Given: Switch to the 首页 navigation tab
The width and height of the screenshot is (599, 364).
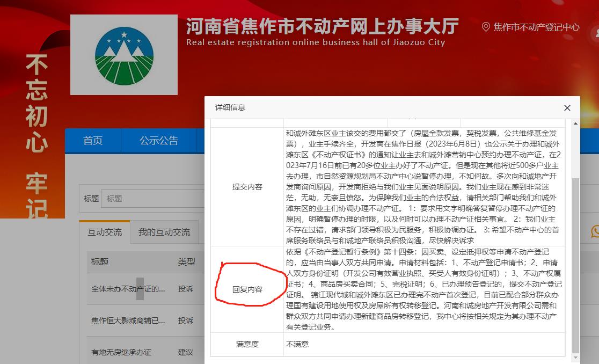Looking at the screenshot, I should point(92,140).
